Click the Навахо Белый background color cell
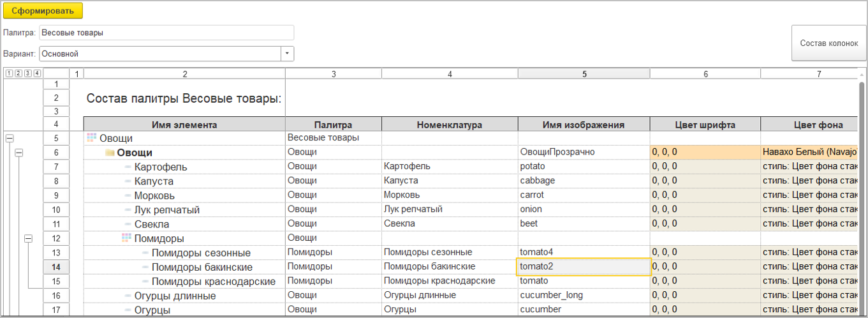The image size is (868, 318). coord(808,152)
